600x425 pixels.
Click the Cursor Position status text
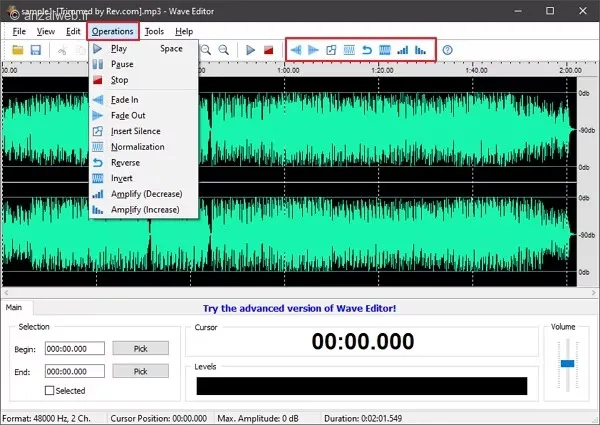coord(158,418)
